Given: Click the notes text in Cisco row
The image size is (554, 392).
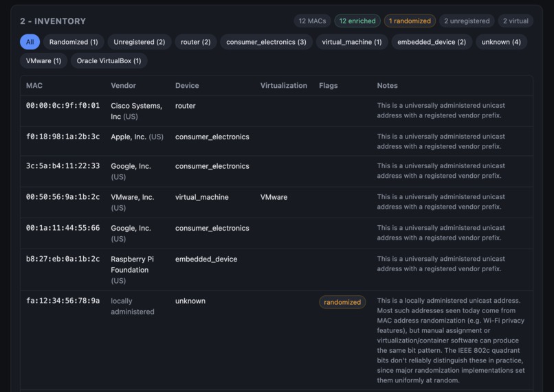Looking at the screenshot, I should tap(441, 111).
